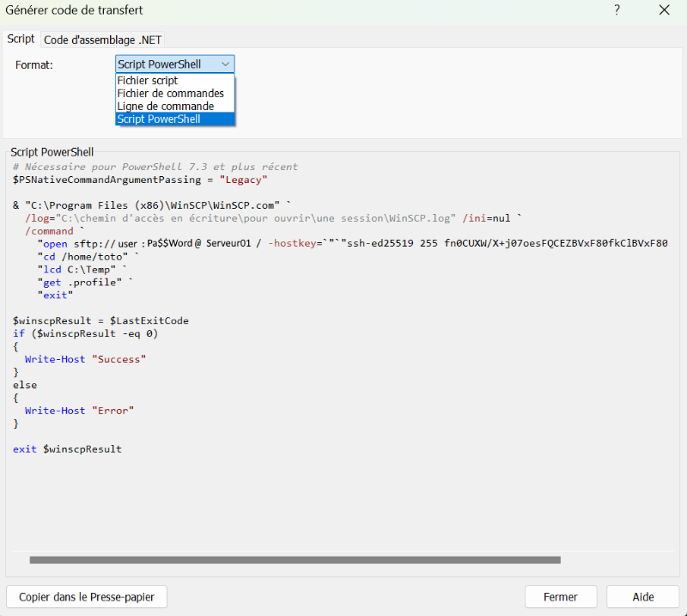
Task: Place cursor on the $PSNativeCommandArgumentPassing line
Action: [140, 180]
